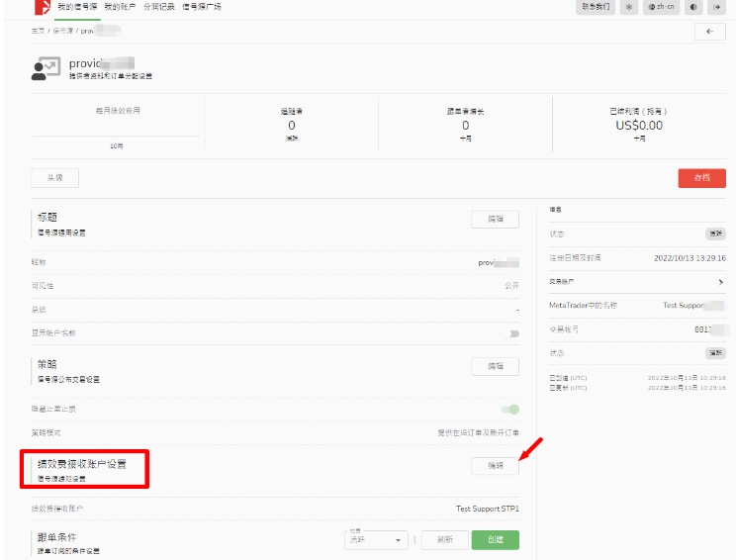Viewport: 736px width, 560px height.
Task: Toggle the 隐藏止盈止损 switch
Action: click(x=510, y=410)
